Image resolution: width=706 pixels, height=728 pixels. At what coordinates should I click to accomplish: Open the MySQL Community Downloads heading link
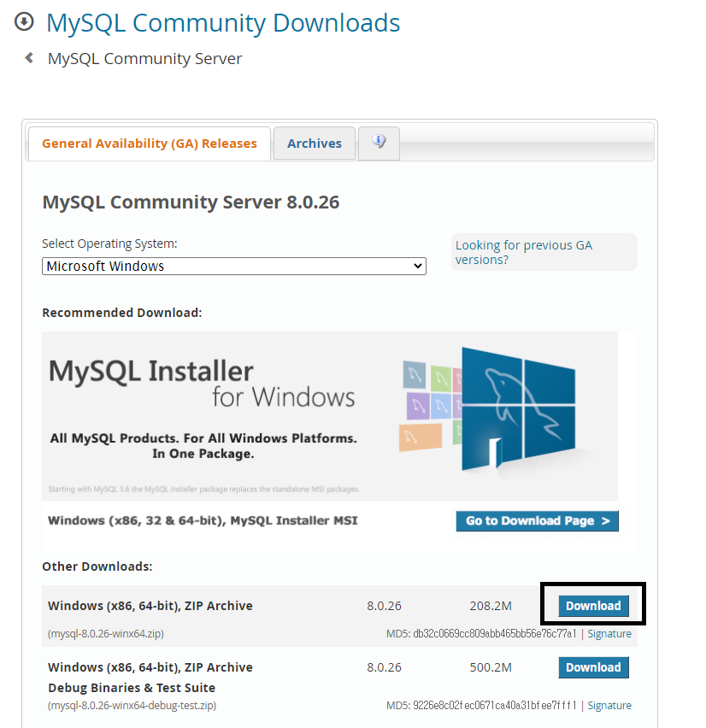pyautogui.click(x=223, y=23)
